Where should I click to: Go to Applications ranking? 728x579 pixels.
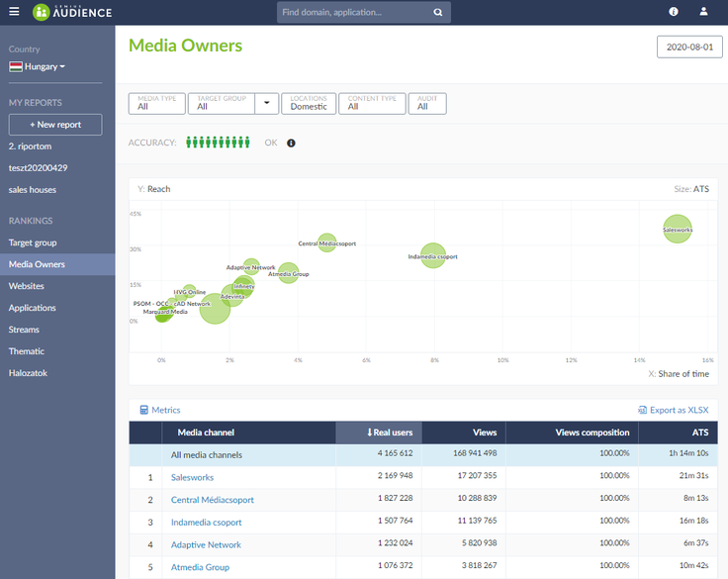click(x=32, y=308)
